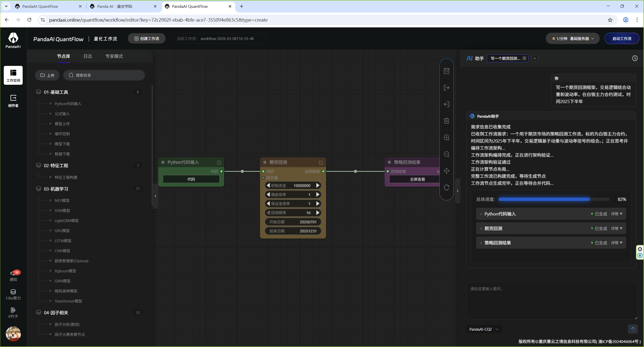Image resolution: width=644 pixels, height=347 pixels.
Task: Click the circular refresh icon in canvas toolbar
Action: [x=446, y=187]
